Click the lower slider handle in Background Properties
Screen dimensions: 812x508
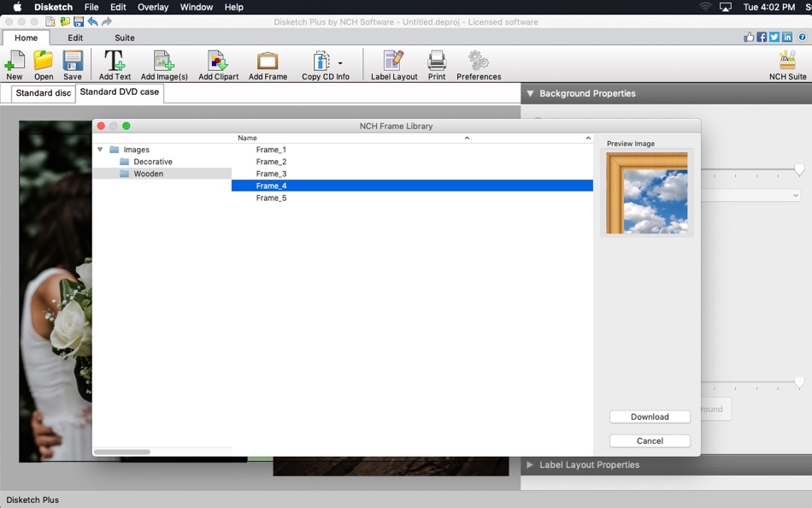(x=799, y=382)
